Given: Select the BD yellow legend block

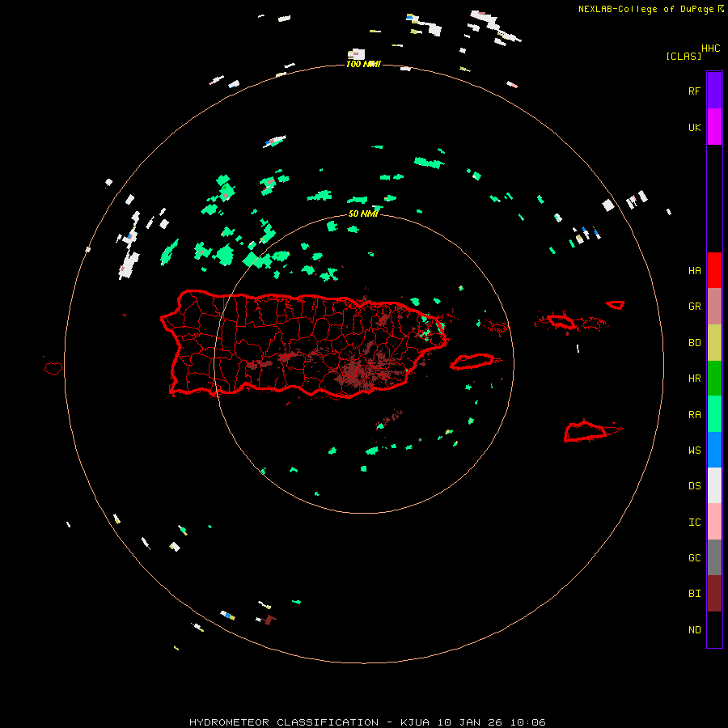Looking at the screenshot, I should pos(714,343).
